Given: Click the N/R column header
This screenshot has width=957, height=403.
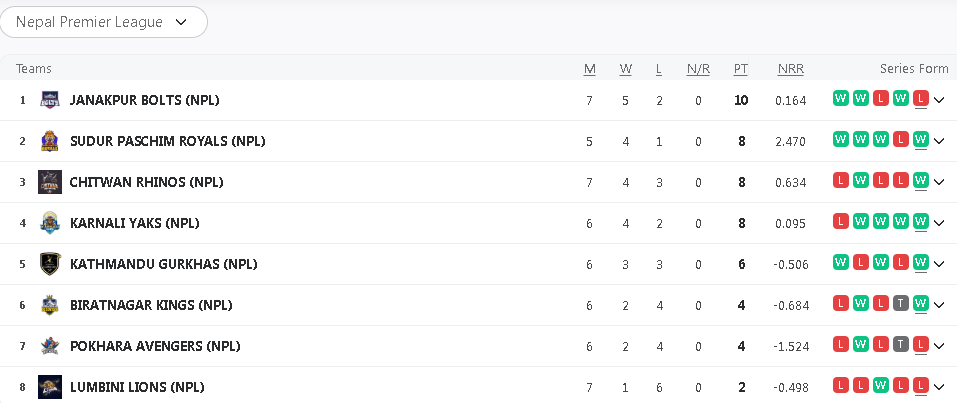Looking at the screenshot, I should tap(698, 69).
